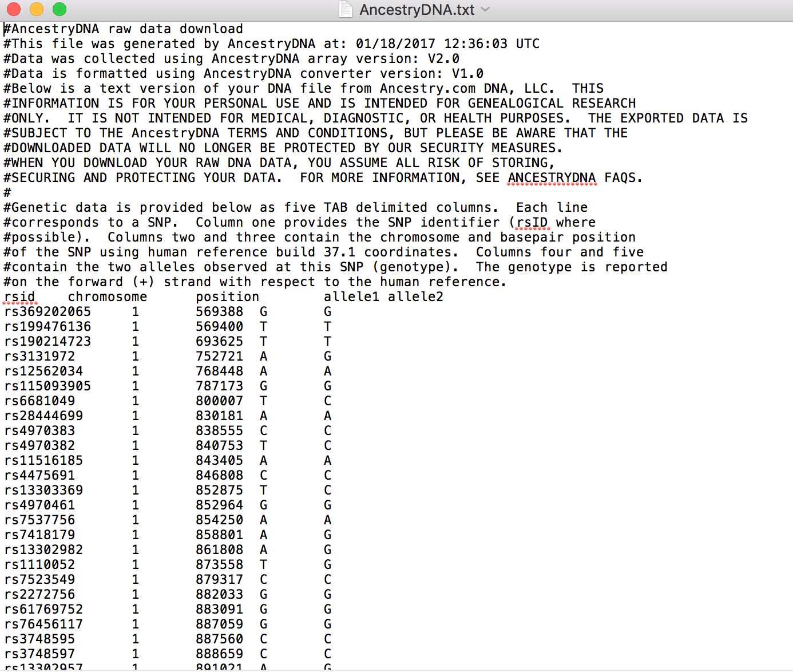Click position value 861808
Viewport: 793px width, 672px height.
tap(220, 550)
